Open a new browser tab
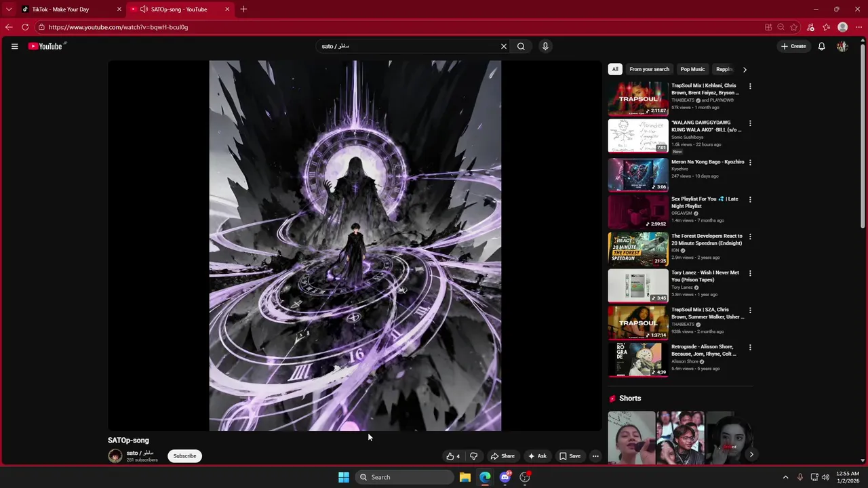Viewport: 868px width, 488px height. pyautogui.click(x=243, y=9)
